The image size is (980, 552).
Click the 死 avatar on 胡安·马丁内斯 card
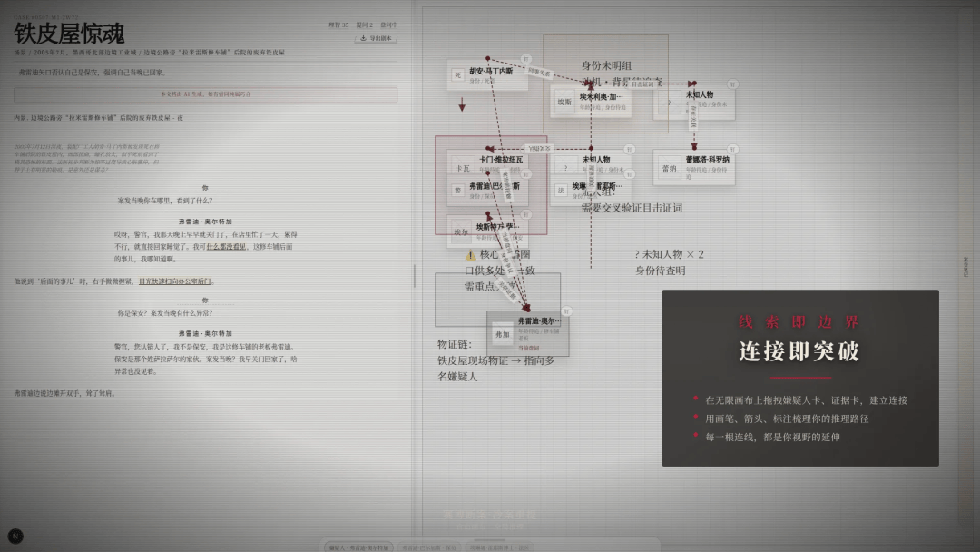tap(458, 75)
